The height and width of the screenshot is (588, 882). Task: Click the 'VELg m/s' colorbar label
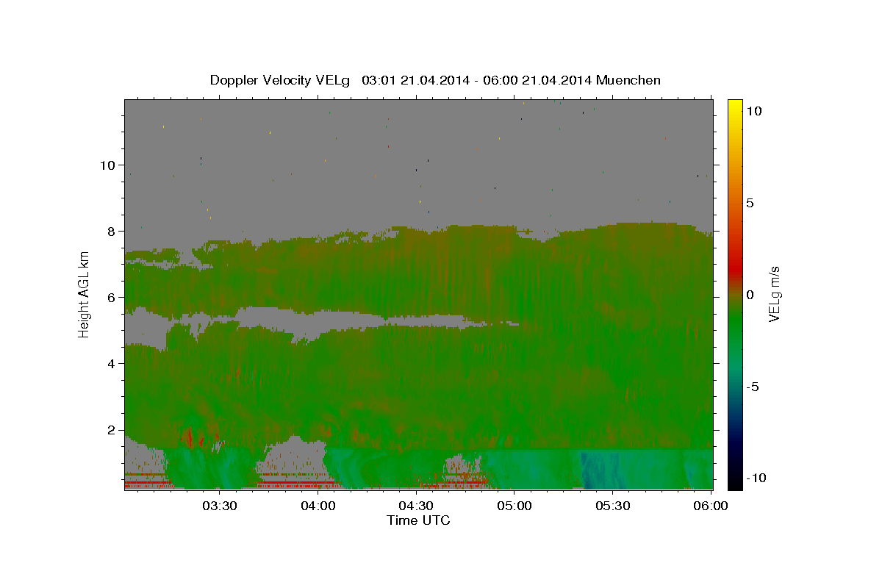(x=774, y=294)
